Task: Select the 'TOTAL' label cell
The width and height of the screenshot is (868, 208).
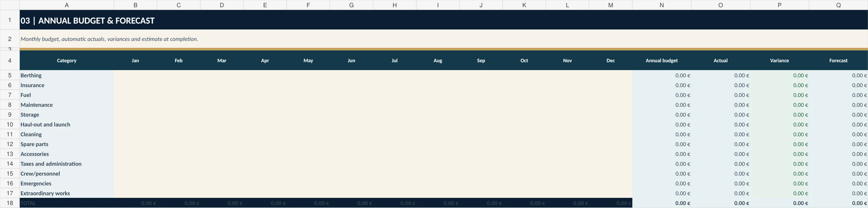Action: pos(67,203)
